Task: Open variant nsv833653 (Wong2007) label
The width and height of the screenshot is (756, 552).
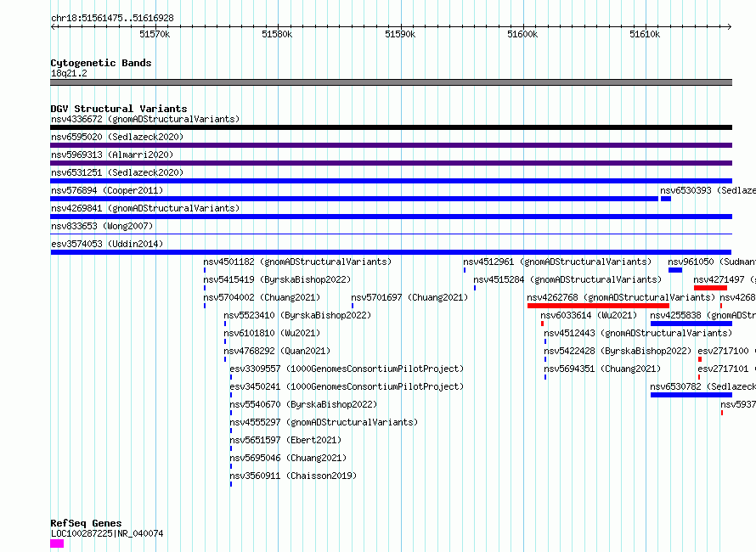Action: tap(102, 226)
